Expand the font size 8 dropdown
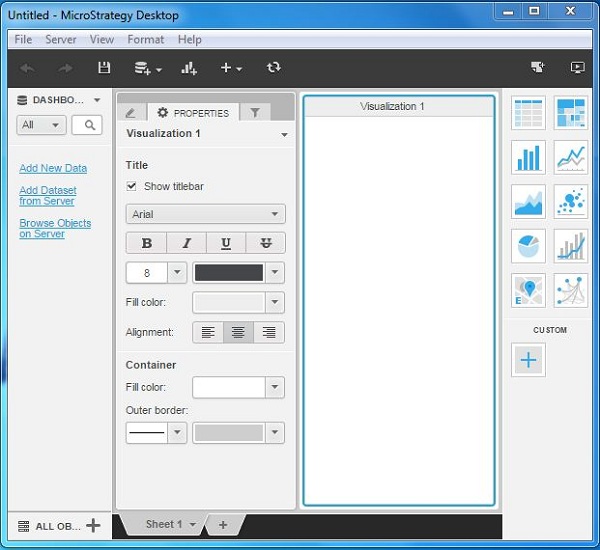The image size is (600, 550). point(177,273)
